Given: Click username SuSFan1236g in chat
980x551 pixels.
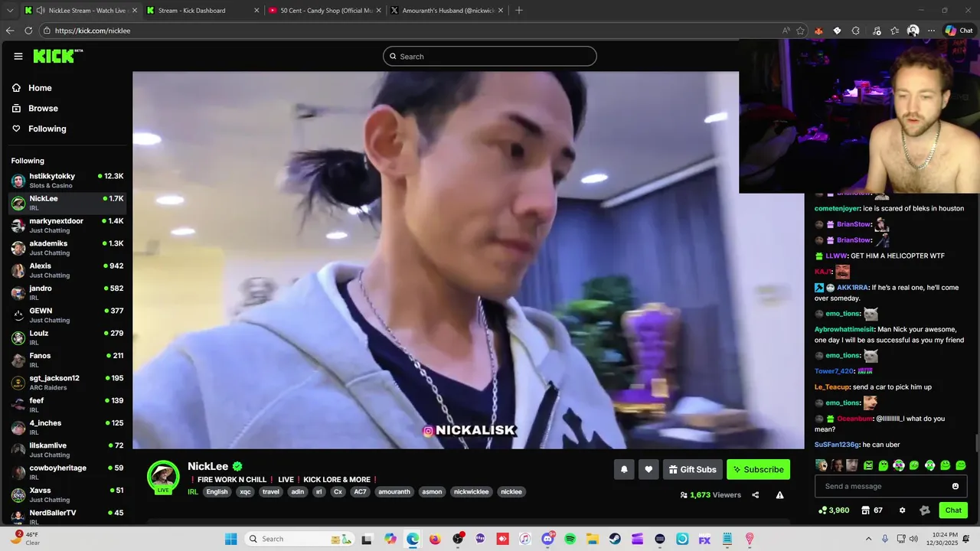Looking at the screenshot, I should (837, 445).
